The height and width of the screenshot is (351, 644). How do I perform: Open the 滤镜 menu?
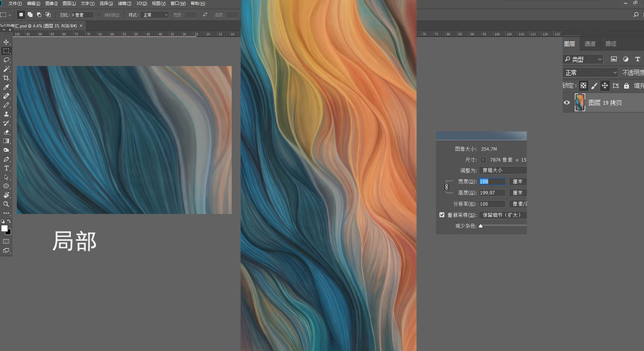[x=125, y=4]
